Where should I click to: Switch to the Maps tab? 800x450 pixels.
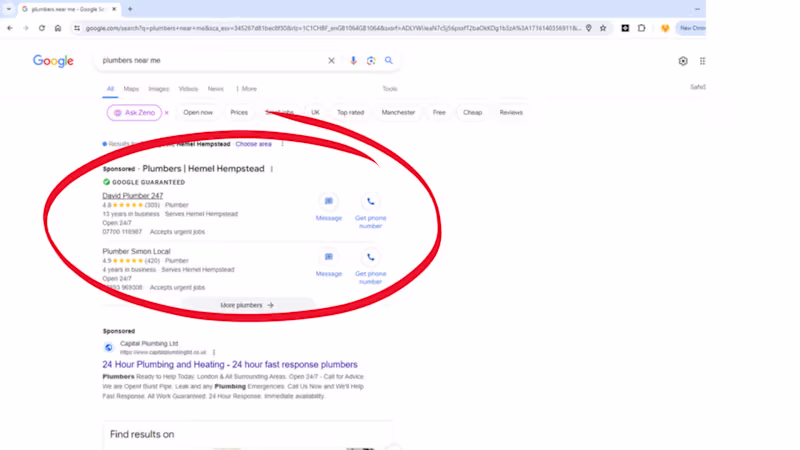point(131,89)
